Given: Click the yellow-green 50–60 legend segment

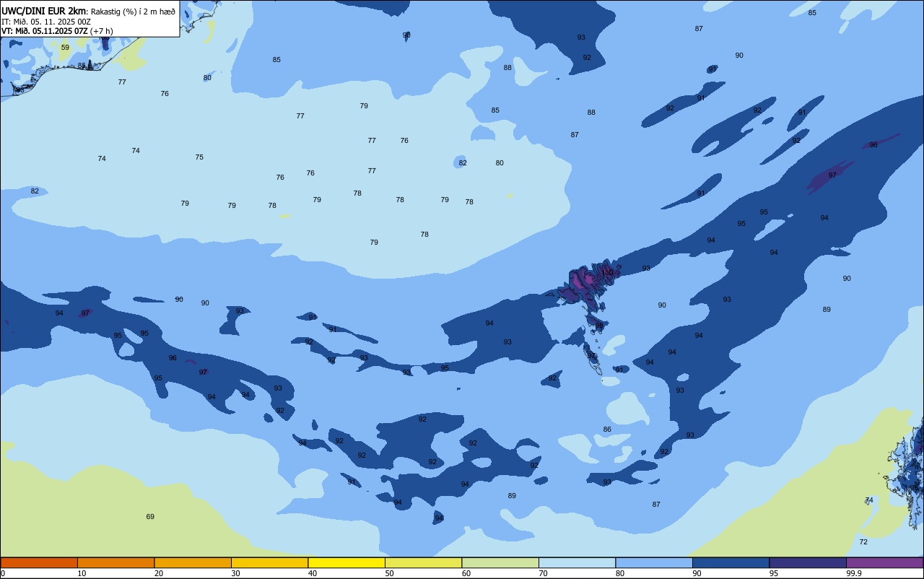Looking at the screenshot, I should click(x=423, y=562).
